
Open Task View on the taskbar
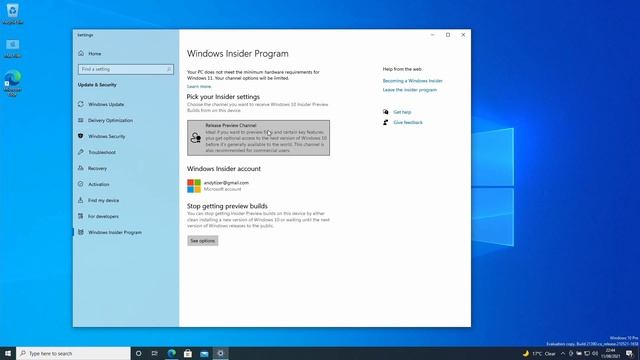point(155,353)
